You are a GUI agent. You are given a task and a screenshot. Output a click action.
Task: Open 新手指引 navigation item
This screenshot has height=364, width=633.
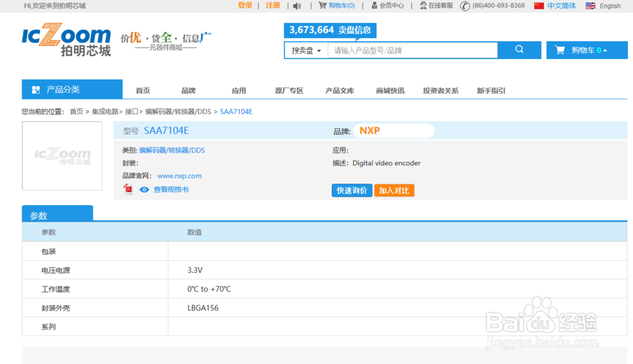point(491,91)
